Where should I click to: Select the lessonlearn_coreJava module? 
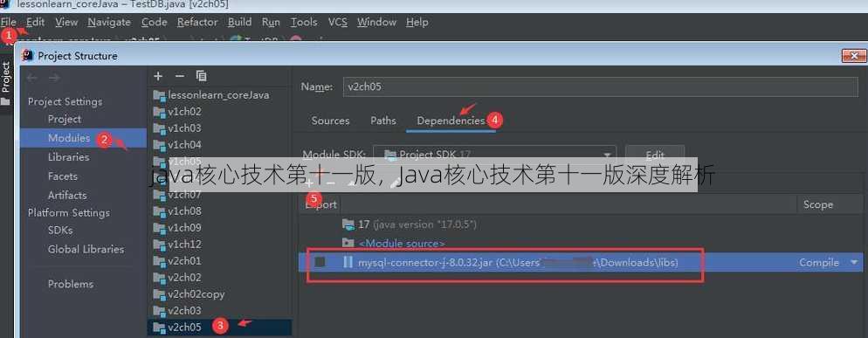(219, 94)
